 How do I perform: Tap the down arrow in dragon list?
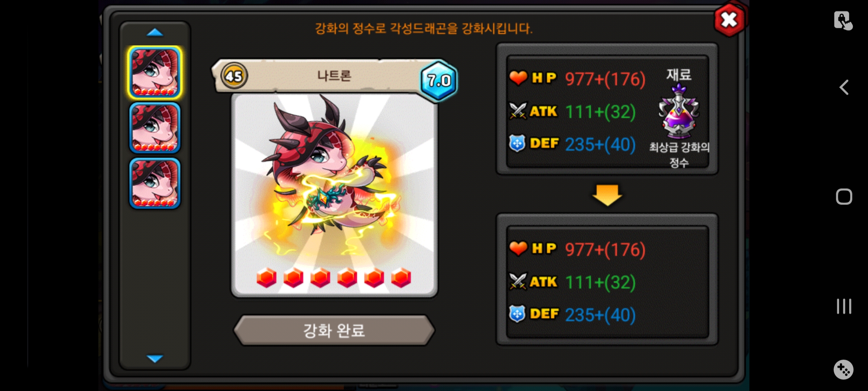pos(155,358)
